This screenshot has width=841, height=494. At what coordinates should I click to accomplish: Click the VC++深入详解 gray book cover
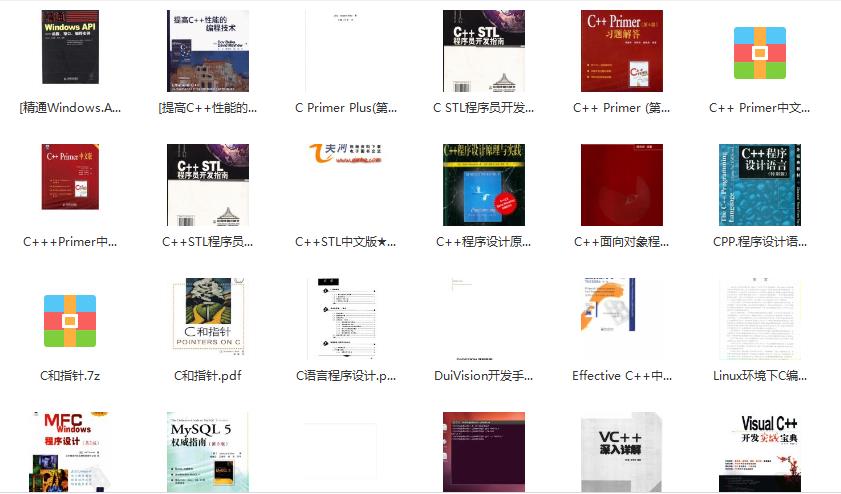coord(622,452)
